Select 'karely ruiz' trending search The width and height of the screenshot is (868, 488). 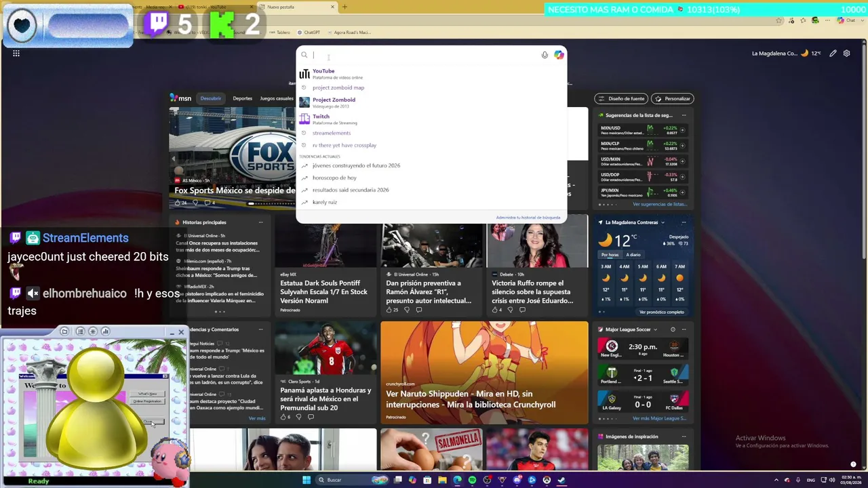coord(431,202)
